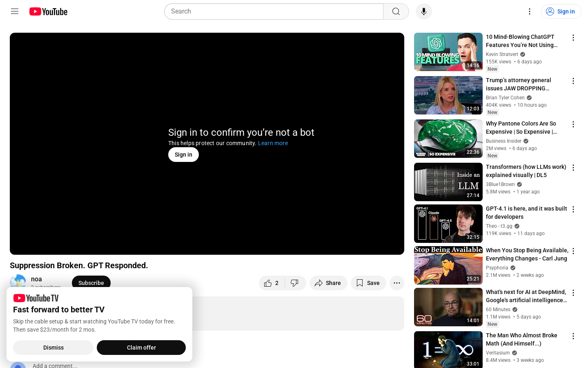Image resolution: width=588 pixels, height=368 pixels.
Task: Open more actions under the video
Action: [x=397, y=283]
